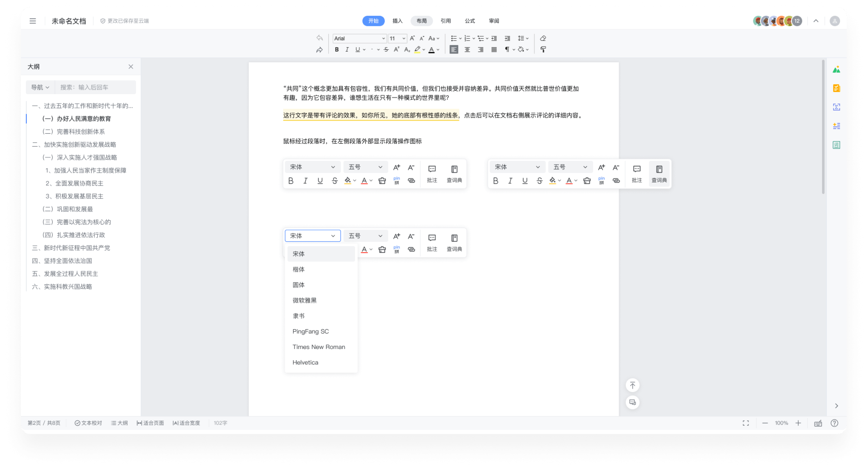Image resolution: width=868 pixels, height=469 pixels.
Task: Open the 宋体 font dropdown in the right floating toolbar
Action: coord(517,167)
